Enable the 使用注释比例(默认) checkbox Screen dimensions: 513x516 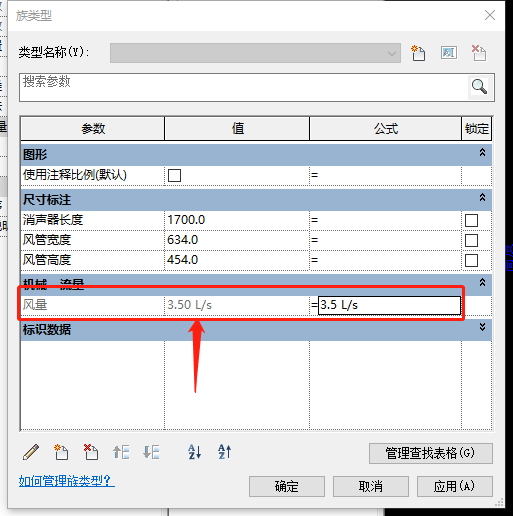tap(174, 175)
